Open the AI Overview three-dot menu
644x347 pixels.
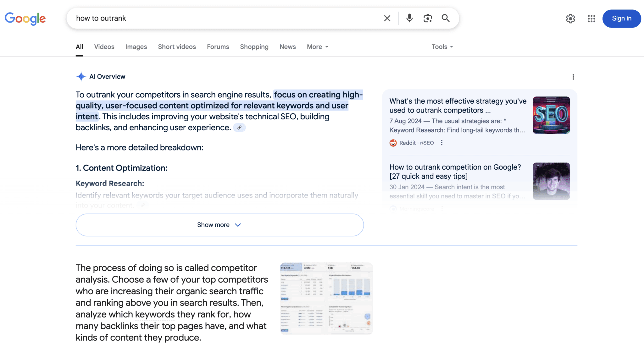click(x=573, y=77)
